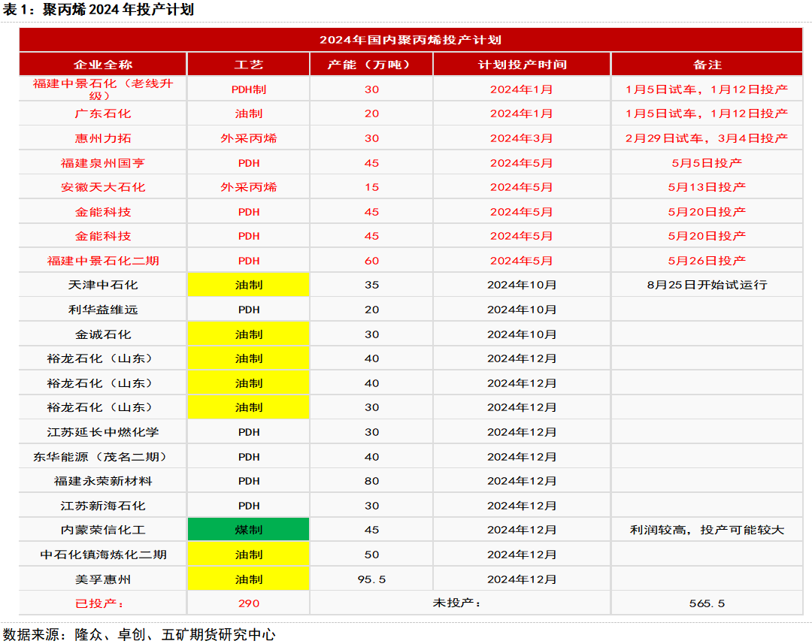Click the 外采丙烯 cell for 安徽天大石化
812x644 pixels.
249,187
